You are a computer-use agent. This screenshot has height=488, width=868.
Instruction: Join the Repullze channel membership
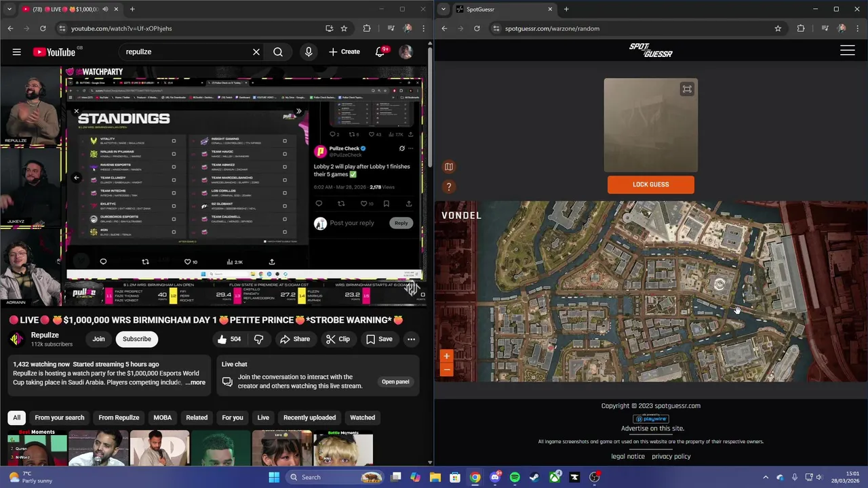[98, 339]
